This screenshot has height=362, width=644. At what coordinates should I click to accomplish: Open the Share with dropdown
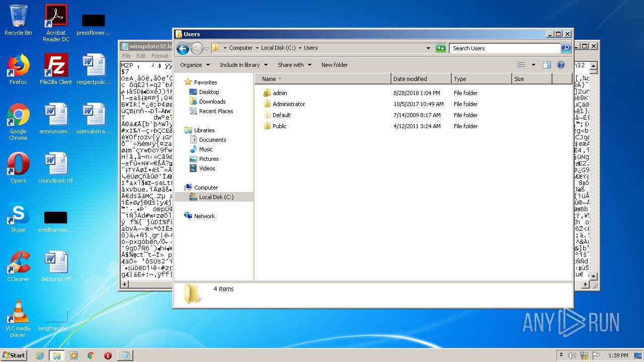pyautogui.click(x=294, y=65)
